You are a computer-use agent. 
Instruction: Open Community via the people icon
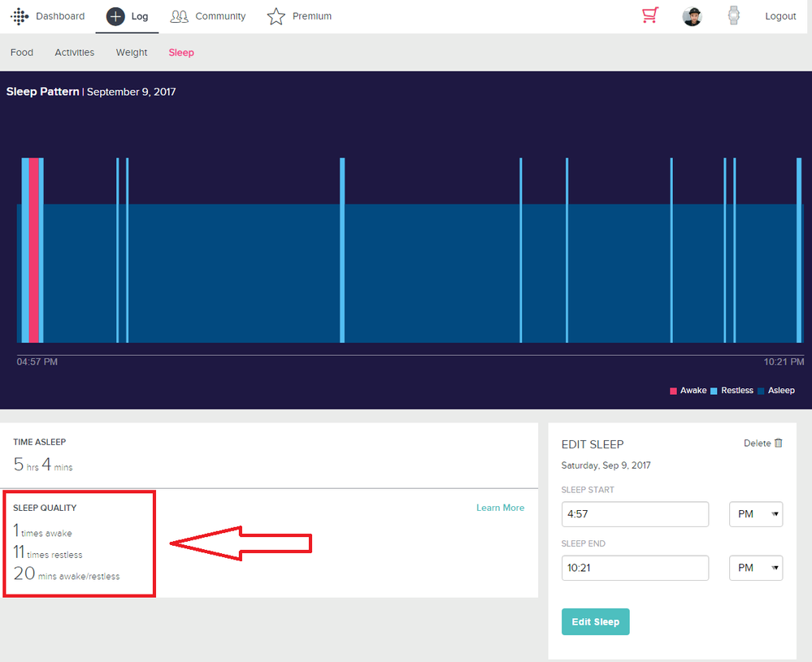179,16
